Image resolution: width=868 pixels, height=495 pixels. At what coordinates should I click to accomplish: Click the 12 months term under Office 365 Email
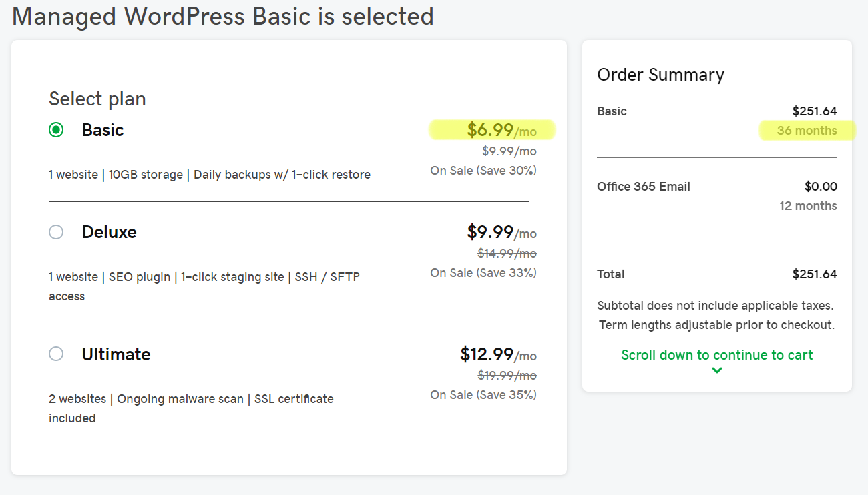point(808,206)
